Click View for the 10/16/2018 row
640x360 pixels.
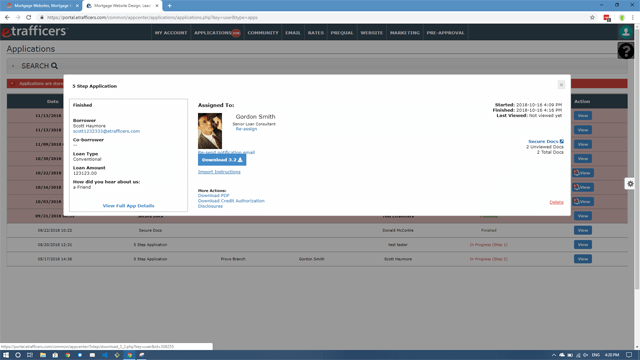coord(583,187)
